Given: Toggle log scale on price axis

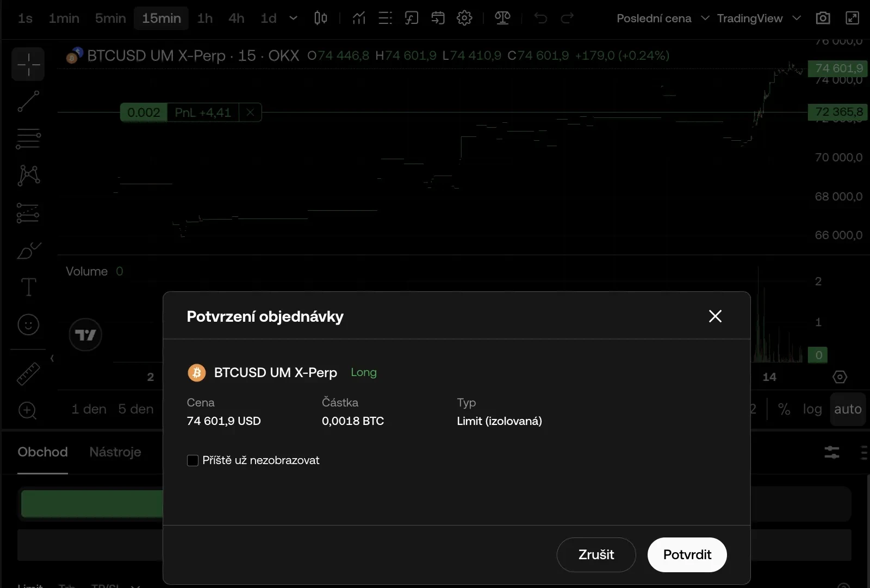Looking at the screenshot, I should pyautogui.click(x=812, y=409).
